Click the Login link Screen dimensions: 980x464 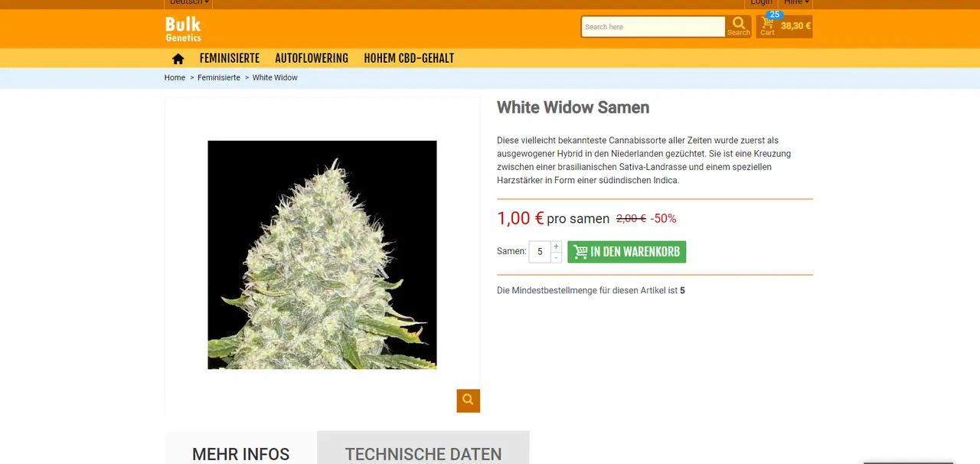click(x=761, y=3)
